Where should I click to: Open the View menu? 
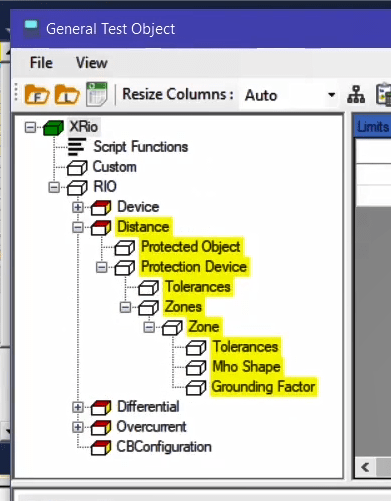coord(92,63)
